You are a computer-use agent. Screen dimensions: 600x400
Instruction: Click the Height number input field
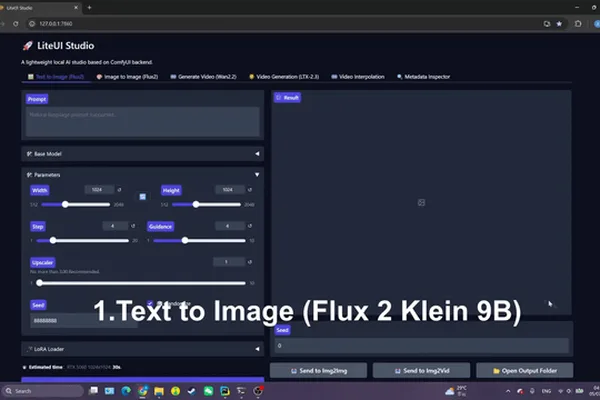point(230,190)
